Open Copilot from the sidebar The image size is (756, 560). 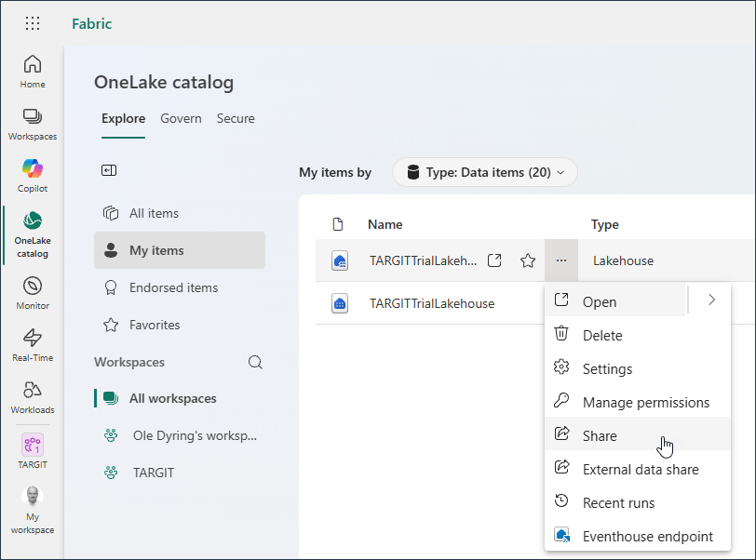pos(33,175)
